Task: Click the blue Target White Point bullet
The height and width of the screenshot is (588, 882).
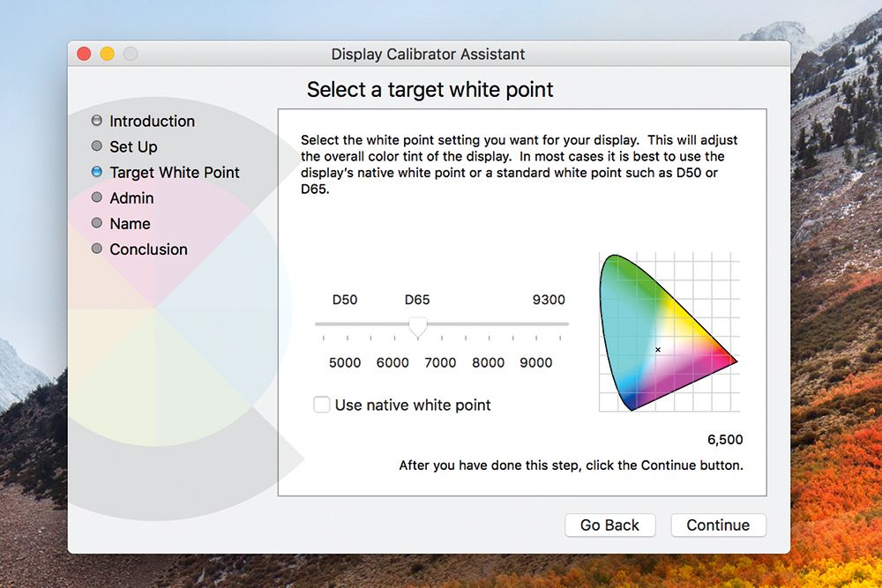Action: pyautogui.click(x=97, y=172)
